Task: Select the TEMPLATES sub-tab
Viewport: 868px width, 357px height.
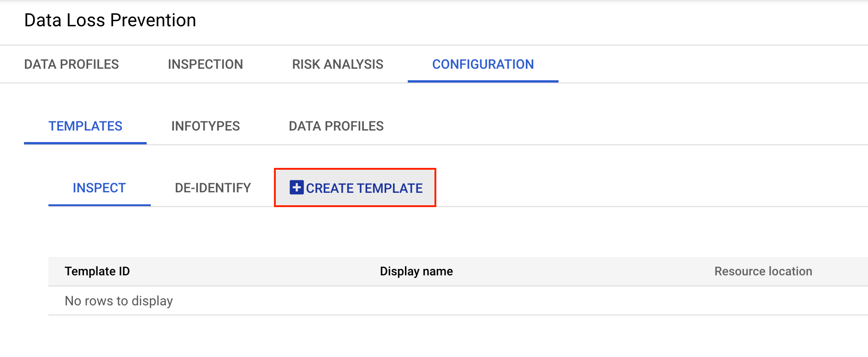Action: coord(85,126)
